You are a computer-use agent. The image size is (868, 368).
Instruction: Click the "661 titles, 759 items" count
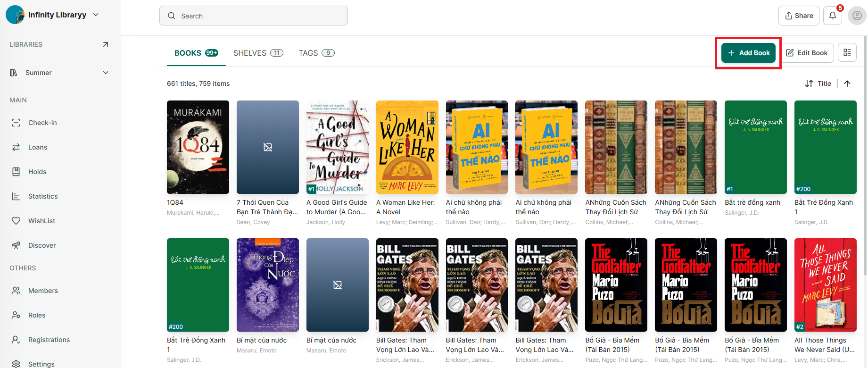(198, 84)
